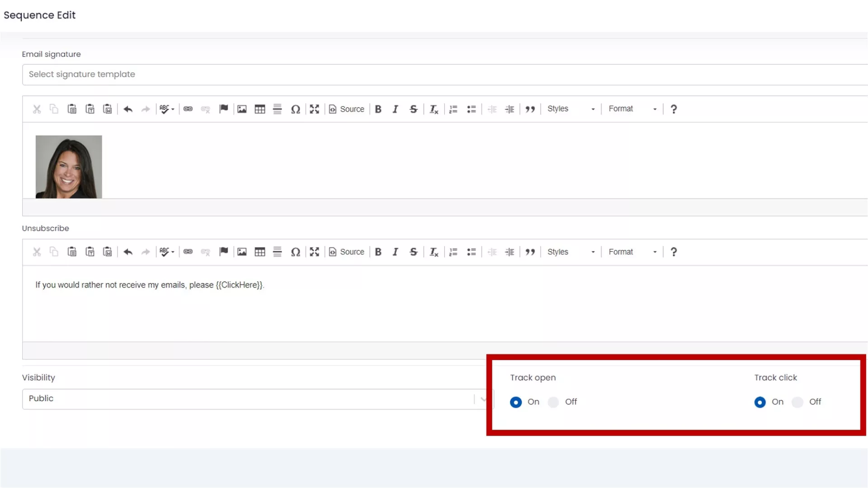Click the portrait photo in signature editor
The height and width of the screenshot is (488, 868).
click(x=69, y=167)
